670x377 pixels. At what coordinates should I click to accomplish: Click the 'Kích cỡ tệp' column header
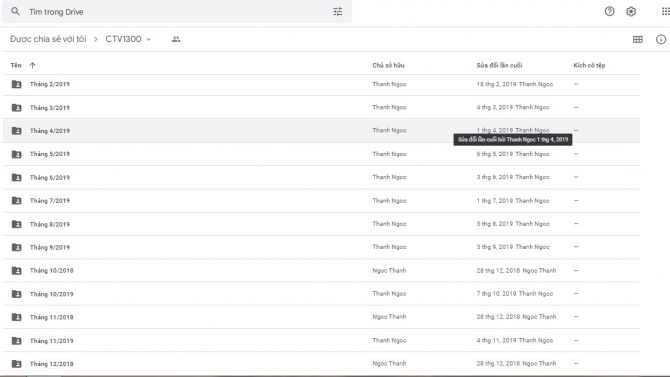(x=589, y=65)
